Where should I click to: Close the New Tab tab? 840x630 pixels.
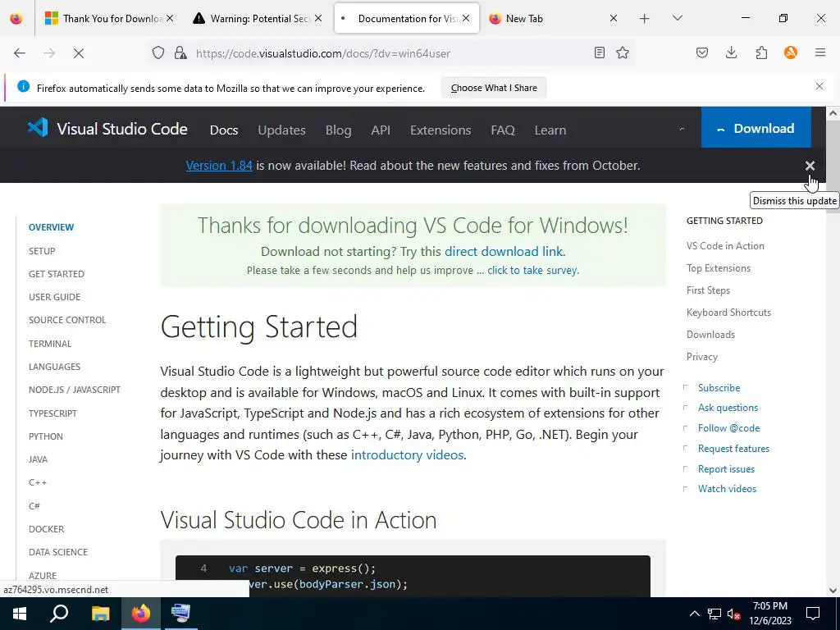(x=614, y=18)
